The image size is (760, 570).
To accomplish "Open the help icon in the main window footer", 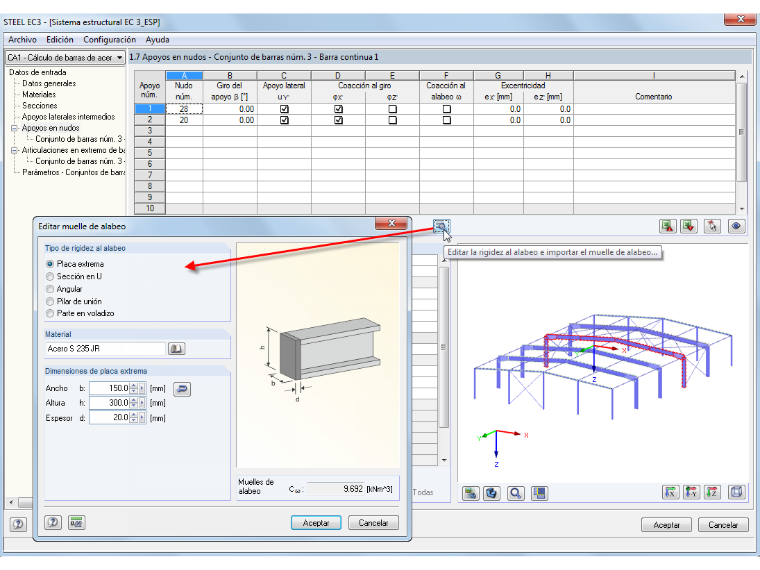I will tap(18, 524).
